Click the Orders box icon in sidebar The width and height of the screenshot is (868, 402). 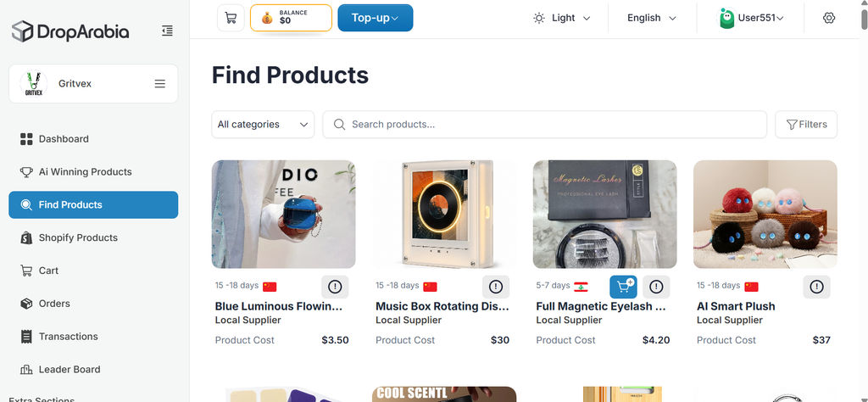click(26, 304)
